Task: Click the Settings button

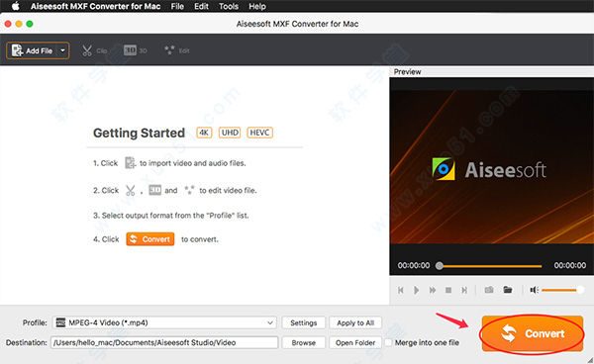Action: tap(304, 322)
